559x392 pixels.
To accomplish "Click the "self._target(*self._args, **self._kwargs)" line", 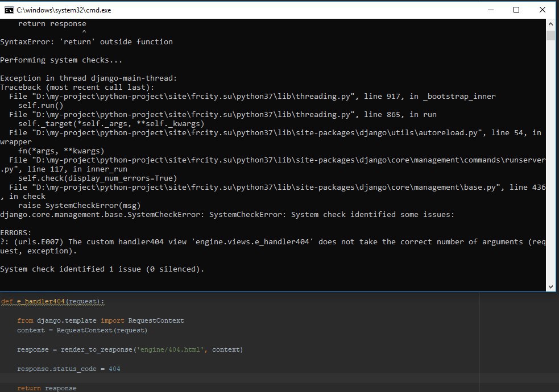I will 111,123.
